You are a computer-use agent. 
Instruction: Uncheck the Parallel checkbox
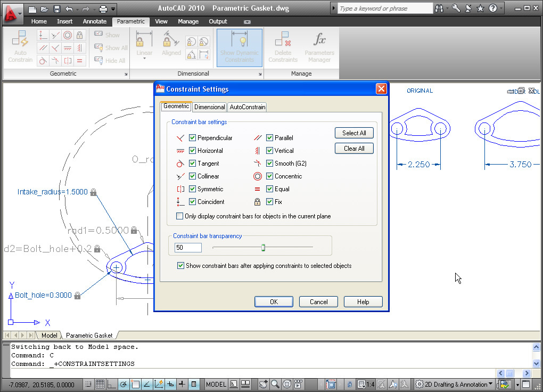(x=269, y=137)
